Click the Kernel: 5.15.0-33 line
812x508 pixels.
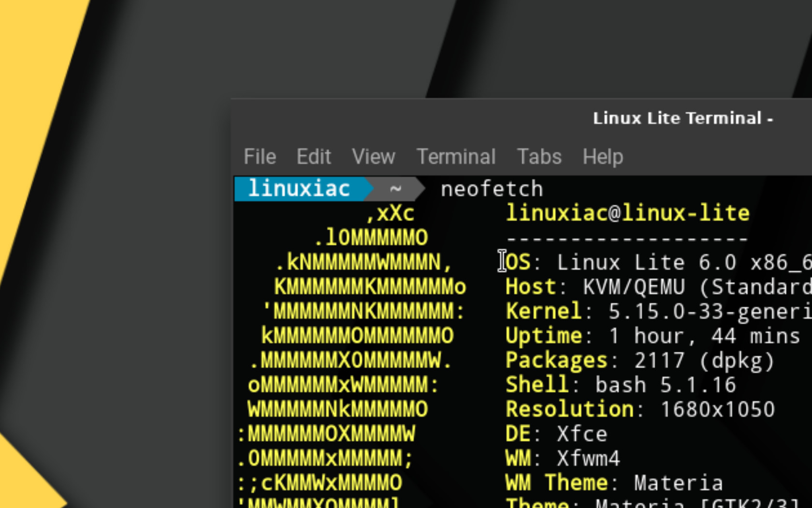(658, 312)
